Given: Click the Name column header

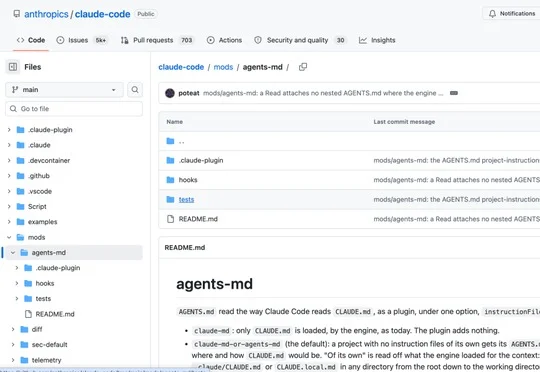Looking at the screenshot, I should pos(175,122).
